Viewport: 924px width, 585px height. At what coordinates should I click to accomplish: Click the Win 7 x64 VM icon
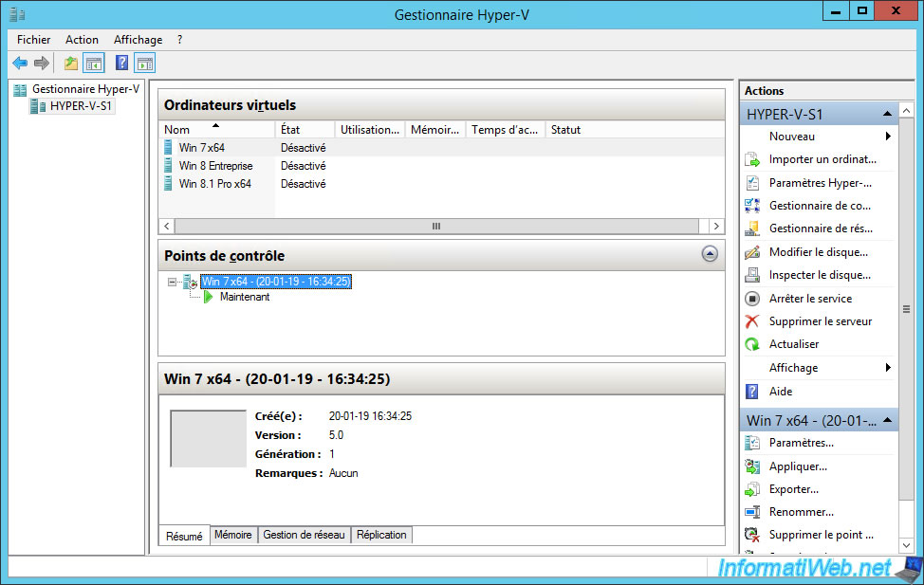pyautogui.click(x=168, y=147)
